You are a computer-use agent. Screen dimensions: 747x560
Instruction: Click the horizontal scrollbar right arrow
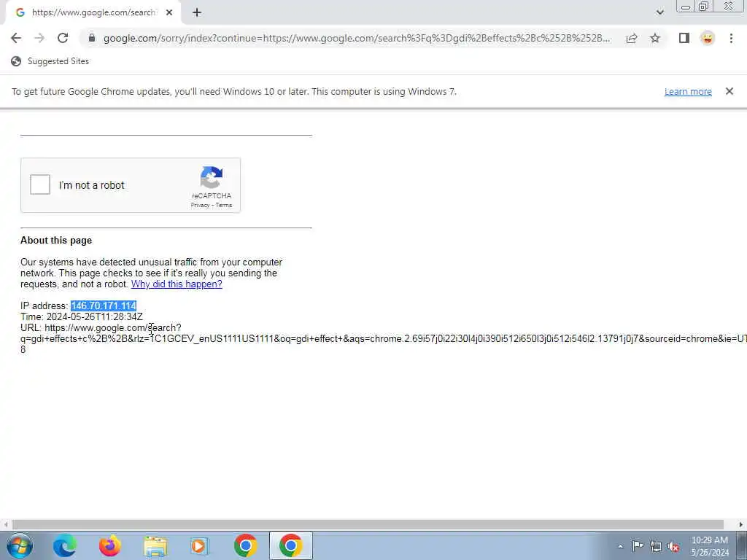pos(741,525)
